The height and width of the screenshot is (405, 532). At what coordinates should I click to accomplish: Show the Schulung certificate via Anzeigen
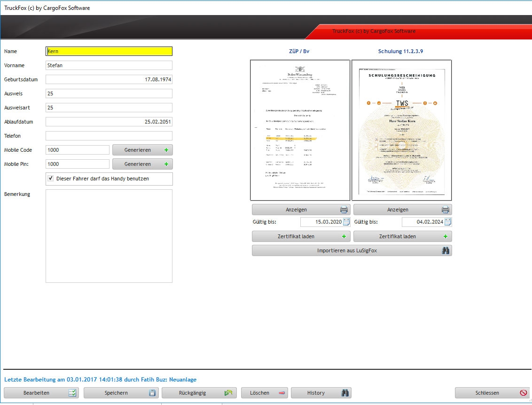pos(402,210)
